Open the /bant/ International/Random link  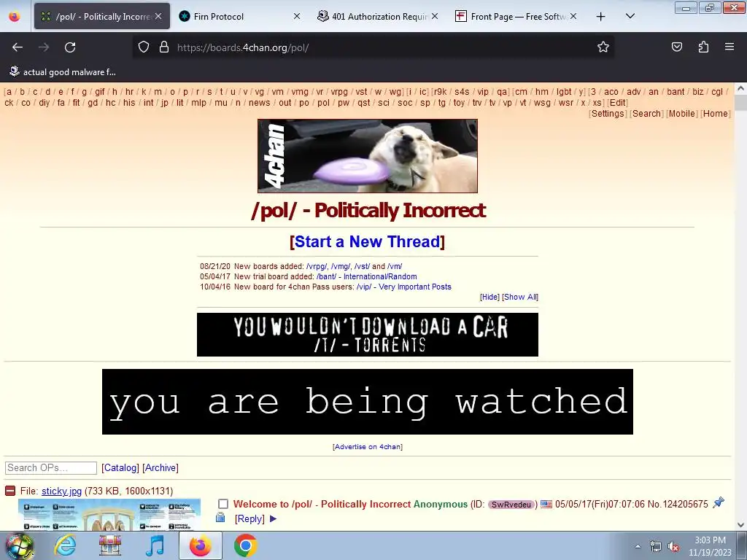pyautogui.click(x=366, y=276)
